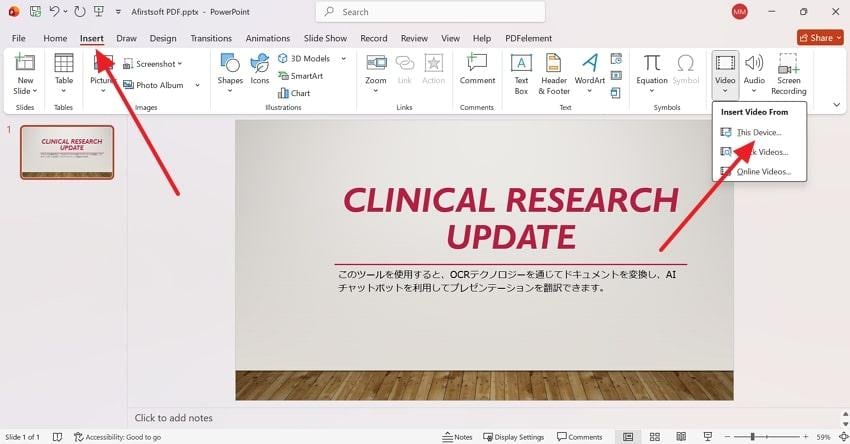
Task: Click the zoom percentage 59%
Action: coord(823,437)
